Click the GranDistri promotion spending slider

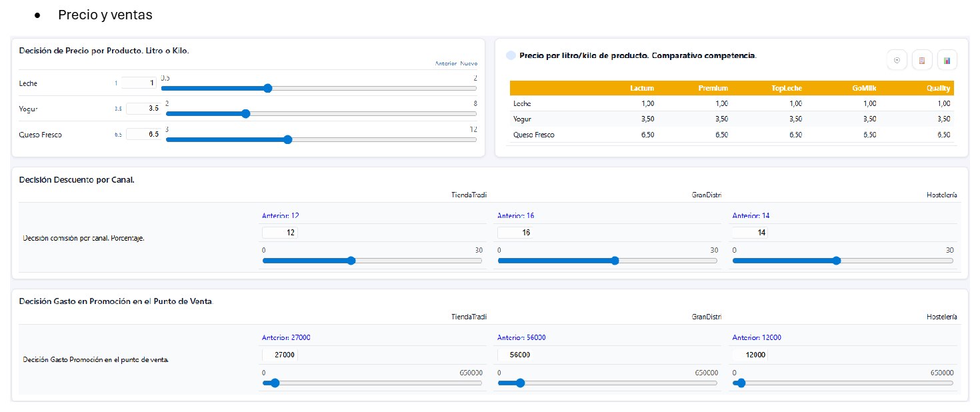point(607,383)
